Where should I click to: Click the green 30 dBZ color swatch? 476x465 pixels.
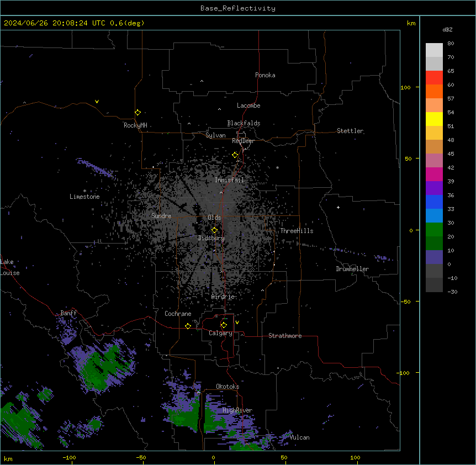(434, 230)
